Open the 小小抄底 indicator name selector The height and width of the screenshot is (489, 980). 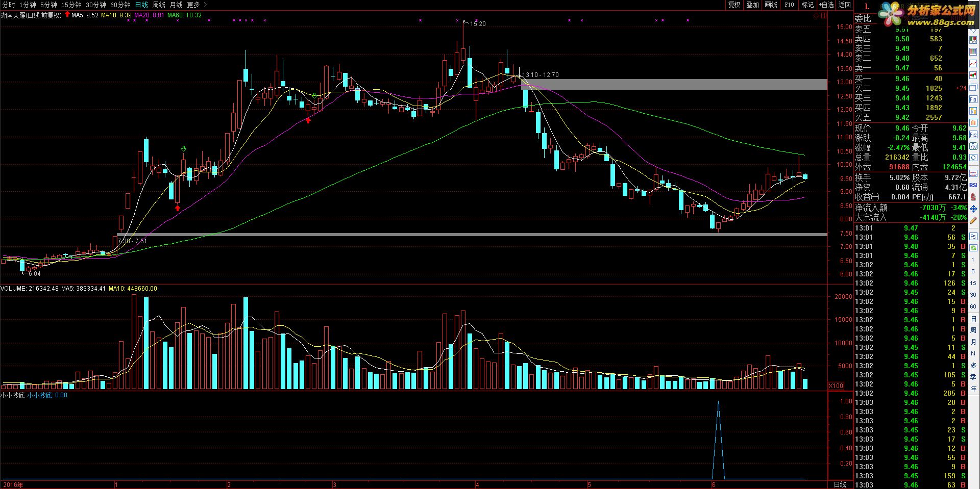(12, 395)
